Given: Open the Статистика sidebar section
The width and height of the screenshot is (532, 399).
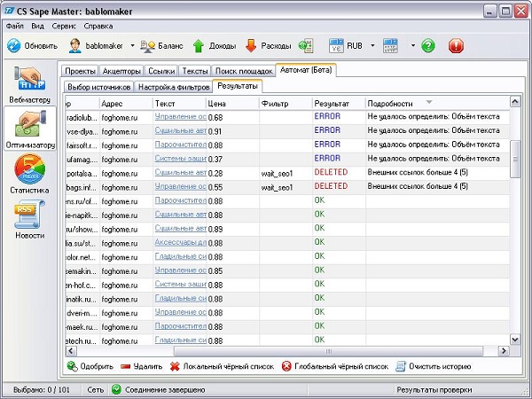Looking at the screenshot, I should pos(30,174).
